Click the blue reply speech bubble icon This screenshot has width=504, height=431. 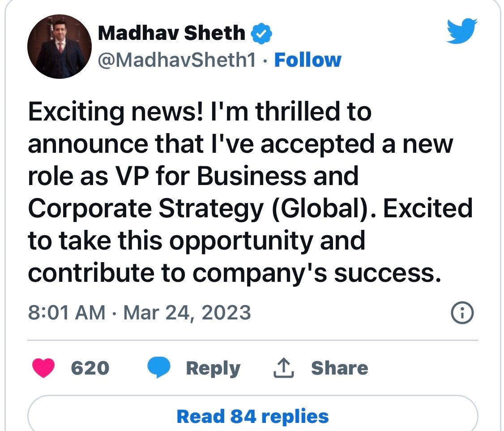pos(159,368)
